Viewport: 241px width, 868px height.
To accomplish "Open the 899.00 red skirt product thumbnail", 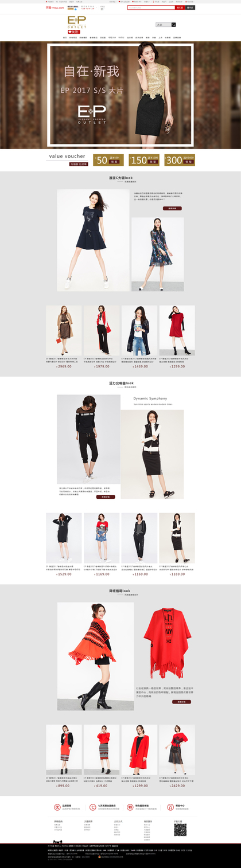I will [x=64, y=750].
